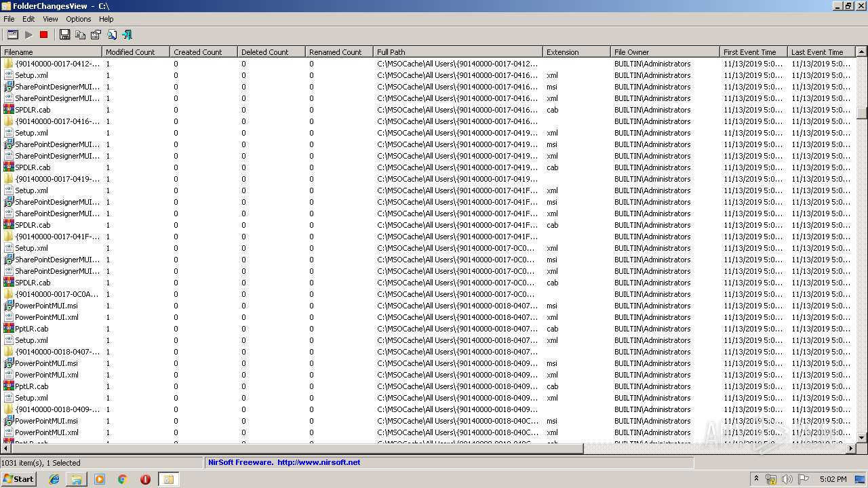Screen dimensions: 868x488
Task: Click the Save Selected Items floppy icon
Action: click(x=64, y=35)
